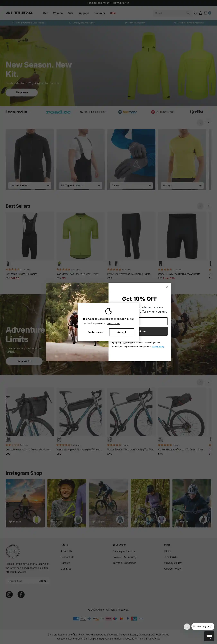Open the first Instagram Shop sunset photo

pyautogui.click(x=25, y=503)
